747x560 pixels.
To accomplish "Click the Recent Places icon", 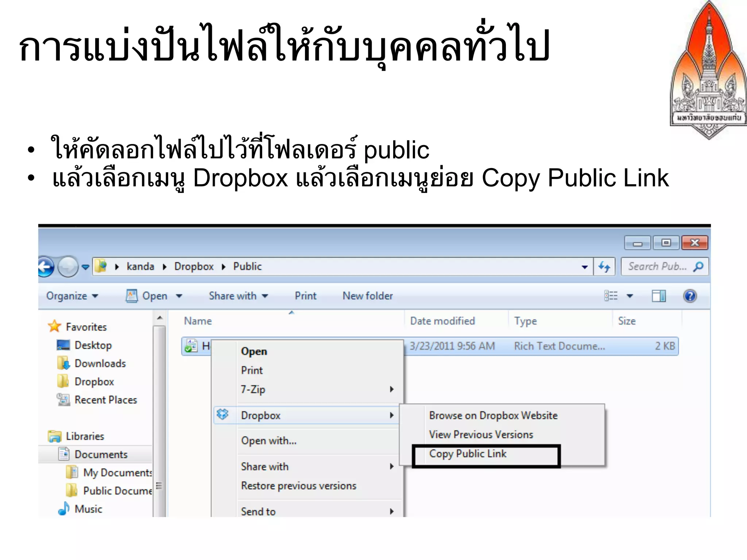I will pos(63,400).
